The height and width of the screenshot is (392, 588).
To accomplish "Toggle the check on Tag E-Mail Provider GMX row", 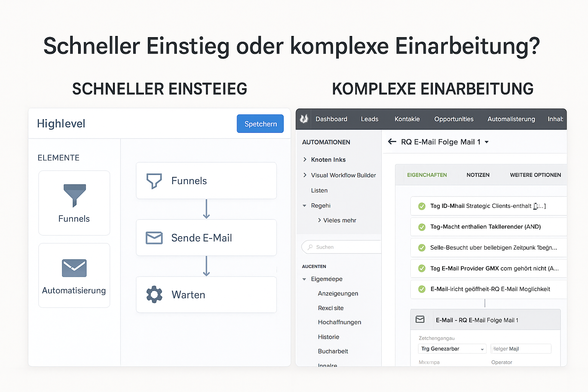I will [x=422, y=268].
